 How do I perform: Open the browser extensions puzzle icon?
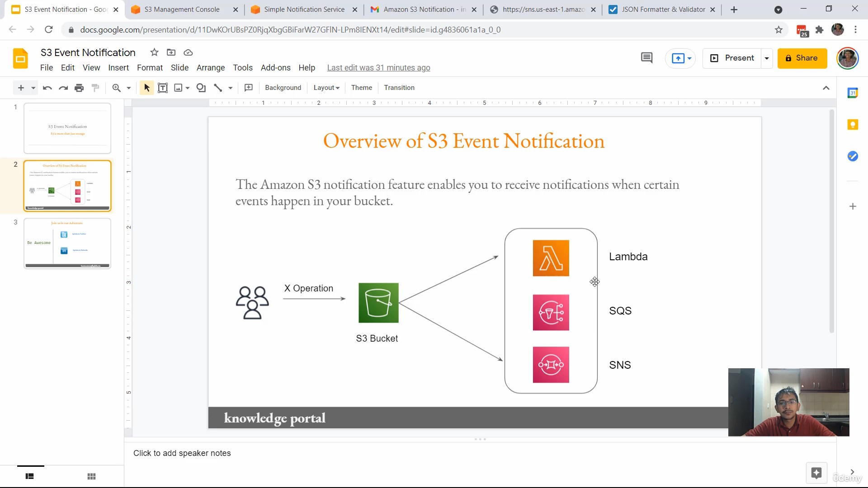819,30
